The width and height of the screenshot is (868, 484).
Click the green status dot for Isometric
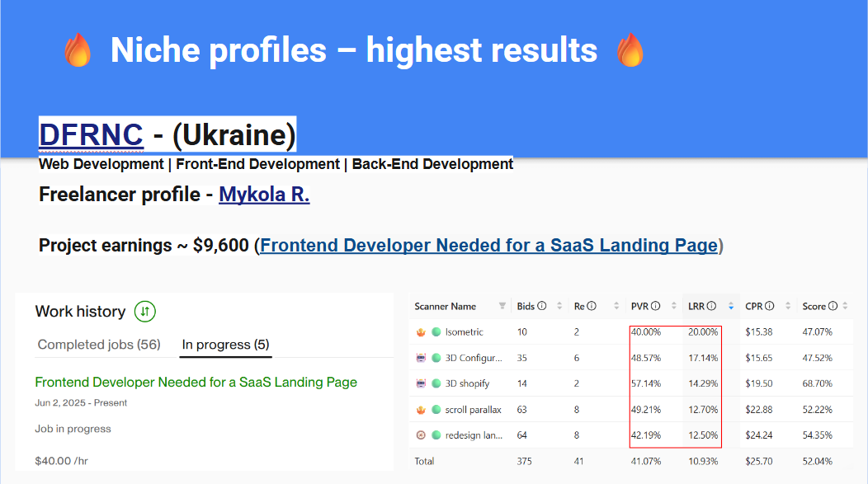(x=436, y=332)
